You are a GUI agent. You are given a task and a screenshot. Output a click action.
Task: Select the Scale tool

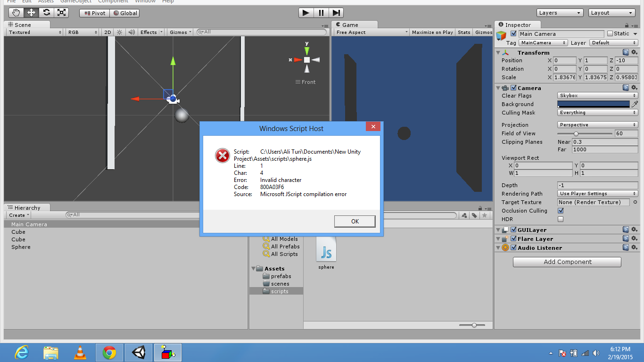pos(61,13)
